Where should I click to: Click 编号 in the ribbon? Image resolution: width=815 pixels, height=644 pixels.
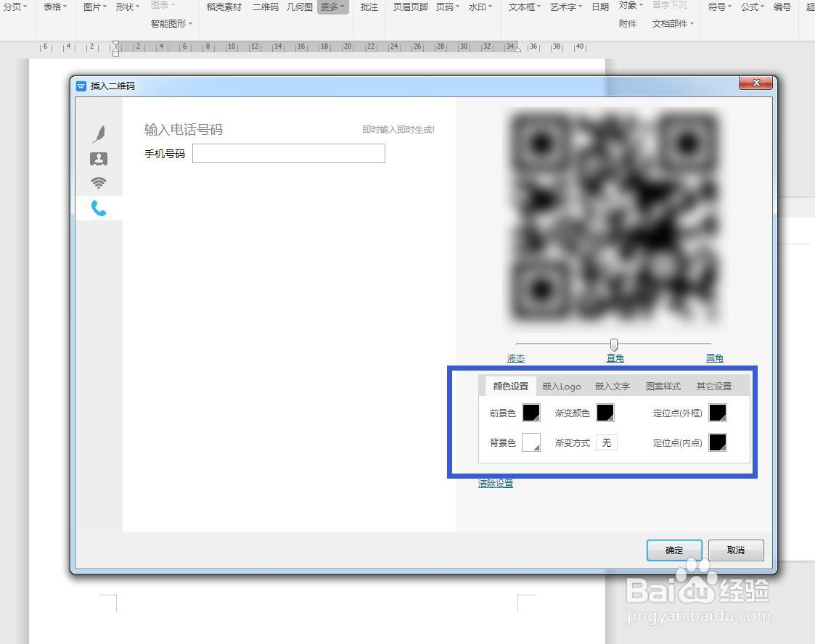click(x=782, y=7)
